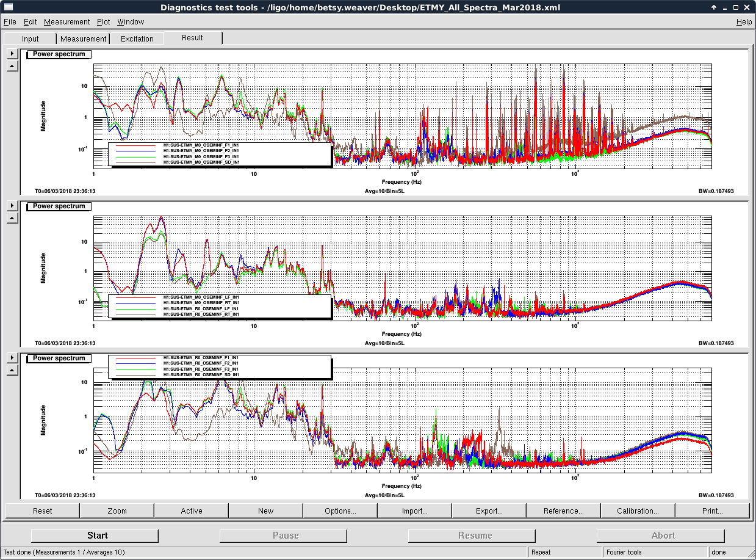Click the Test done status message
The height and width of the screenshot is (560, 756).
(64, 552)
